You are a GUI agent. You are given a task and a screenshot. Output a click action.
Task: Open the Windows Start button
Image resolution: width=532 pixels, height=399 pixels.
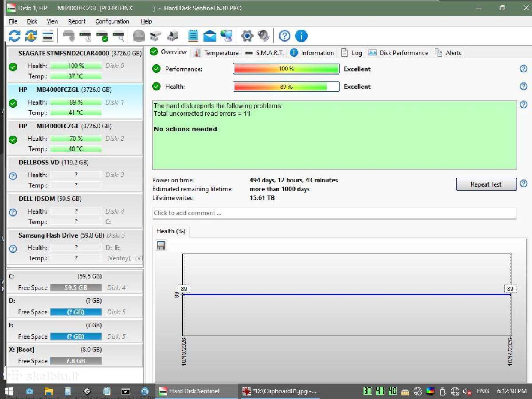click(9, 391)
